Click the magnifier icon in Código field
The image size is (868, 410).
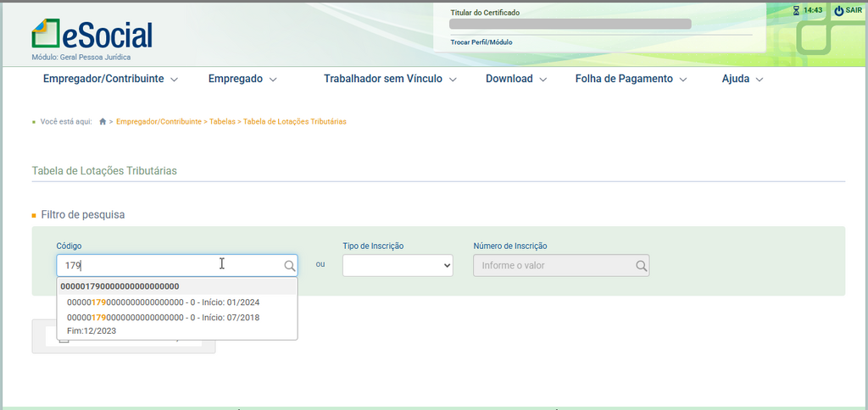click(x=289, y=266)
